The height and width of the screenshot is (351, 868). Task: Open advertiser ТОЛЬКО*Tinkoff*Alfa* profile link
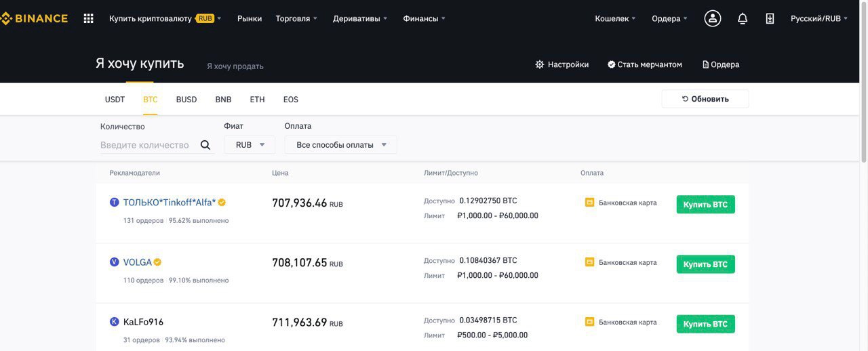click(x=170, y=202)
